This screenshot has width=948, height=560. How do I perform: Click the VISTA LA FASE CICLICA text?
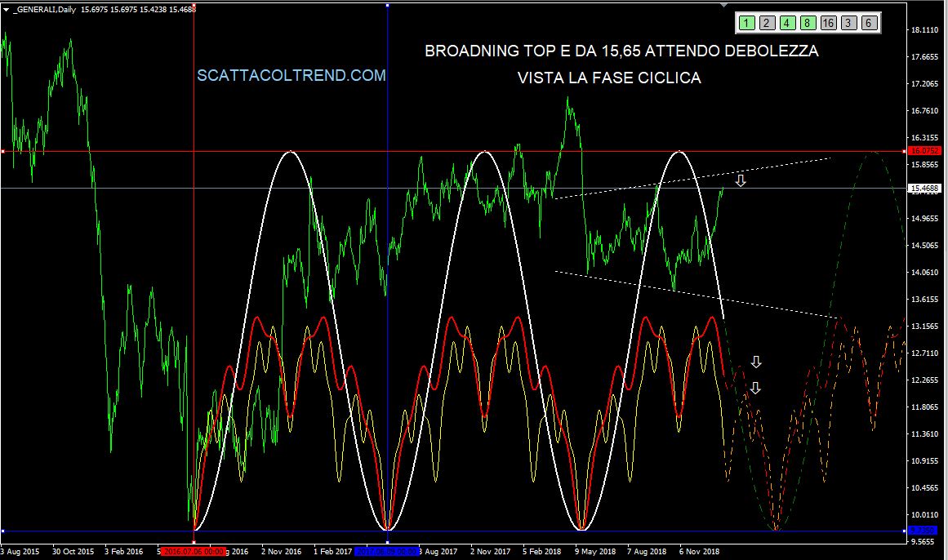click(608, 78)
